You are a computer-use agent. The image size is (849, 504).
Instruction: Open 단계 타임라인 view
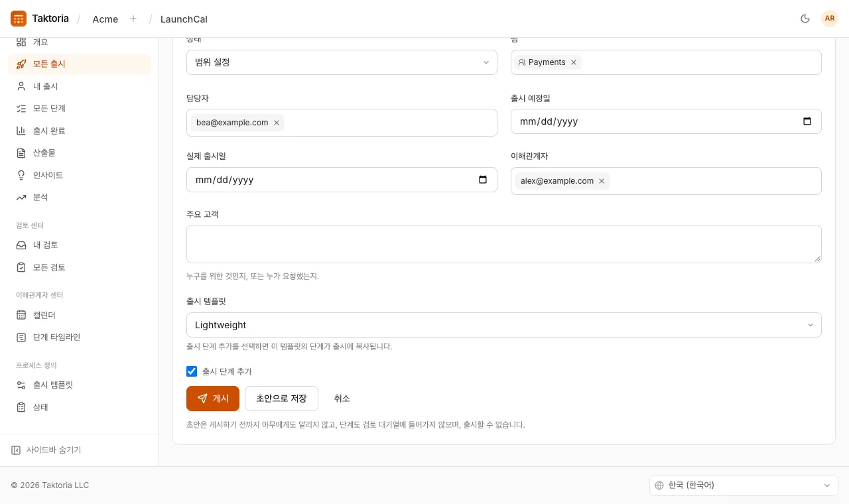tap(80, 337)
